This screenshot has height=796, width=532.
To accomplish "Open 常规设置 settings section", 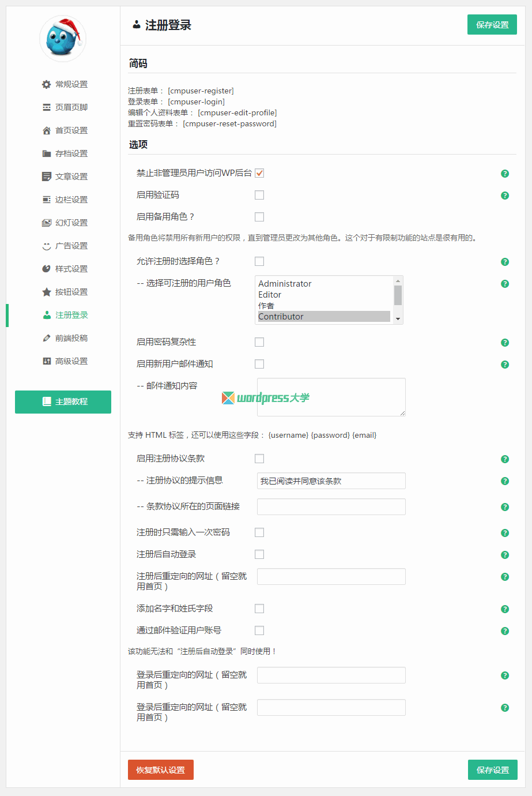I will [65, 84].
